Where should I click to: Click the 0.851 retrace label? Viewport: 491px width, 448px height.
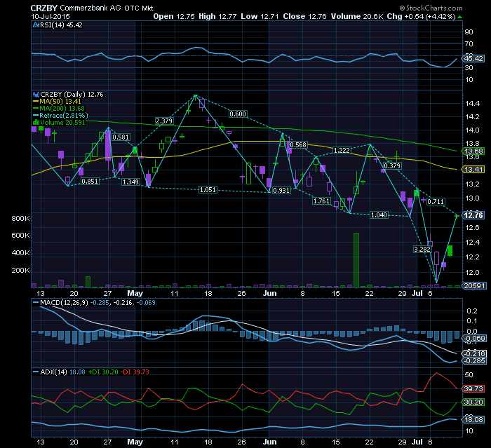tap(90, 182)
